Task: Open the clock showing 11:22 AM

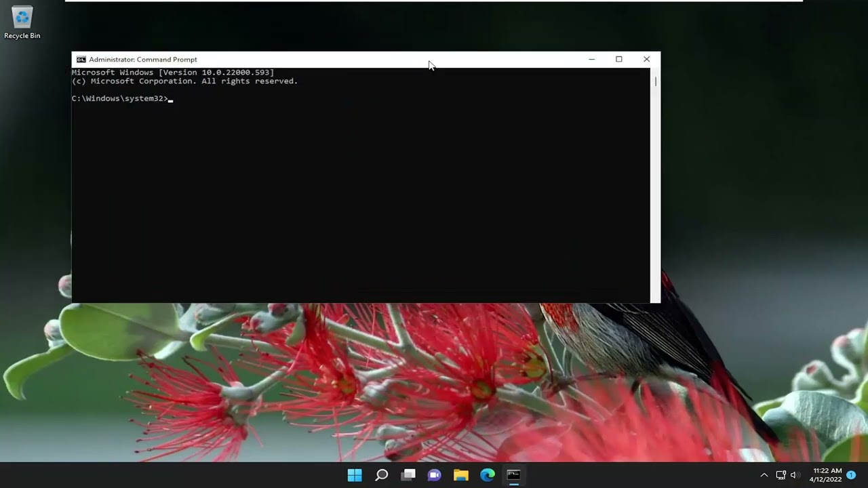Action: point(826,475)
